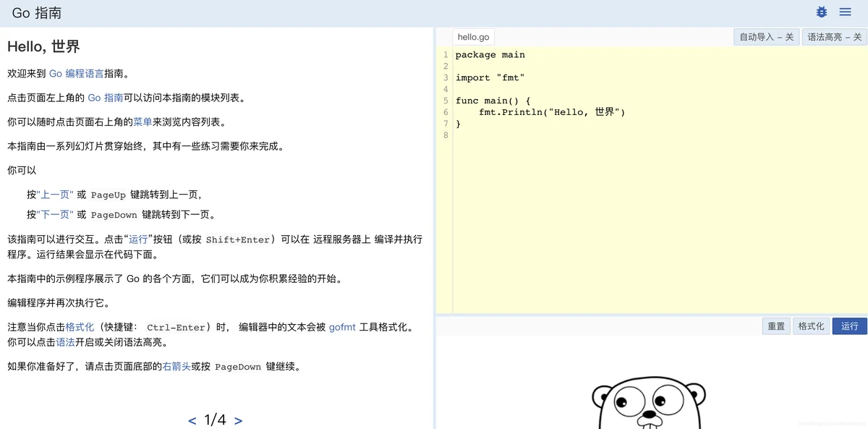
Task: Click the 1/4 page indicator
Action: coord(216,420)
